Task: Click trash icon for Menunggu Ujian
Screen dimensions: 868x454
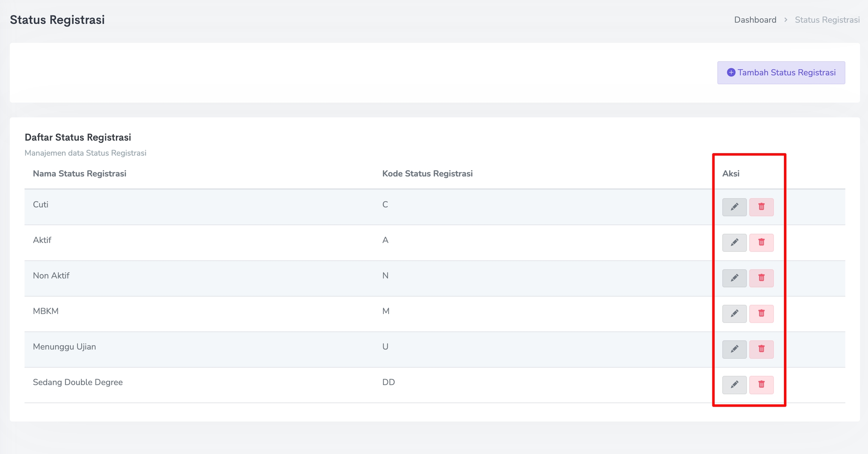Action: point(761,349)
